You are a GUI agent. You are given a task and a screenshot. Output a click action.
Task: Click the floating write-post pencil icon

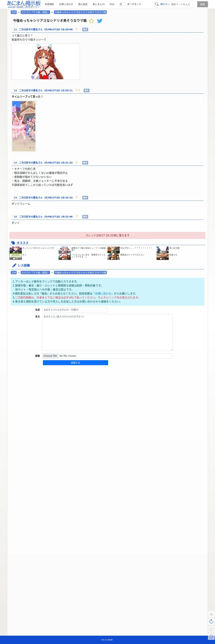tap(211, 629)
